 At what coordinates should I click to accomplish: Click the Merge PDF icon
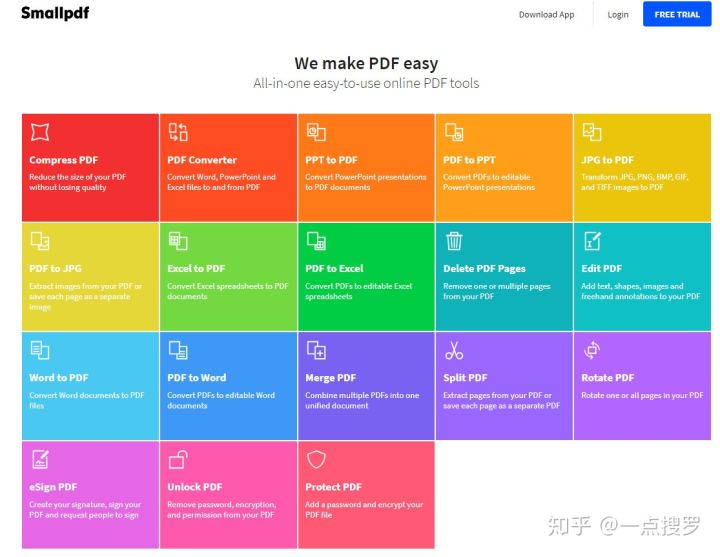(316, 350)
